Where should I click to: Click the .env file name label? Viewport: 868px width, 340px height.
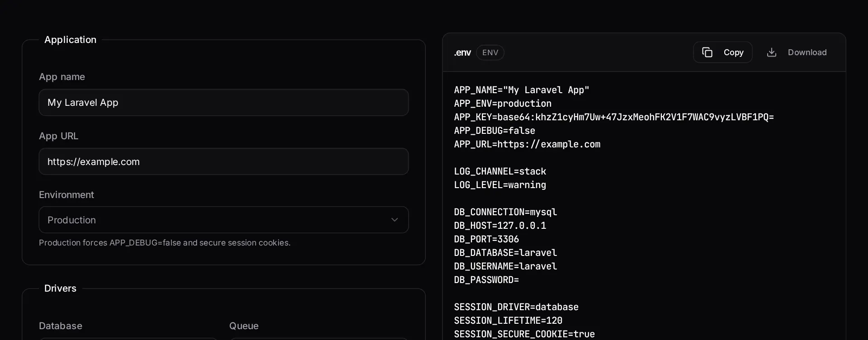point(462,52)
